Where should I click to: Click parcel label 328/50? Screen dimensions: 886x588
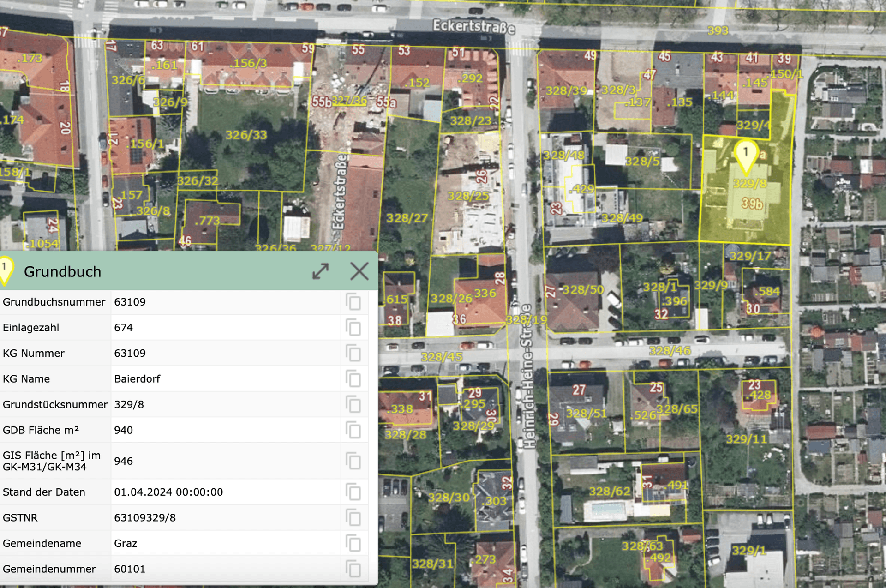[583, 289]
